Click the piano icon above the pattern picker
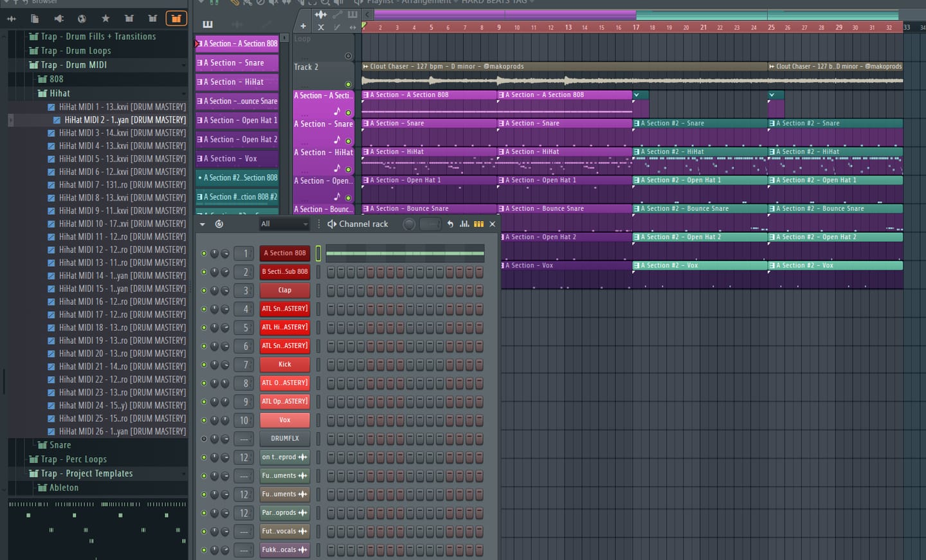The width and height of the screenshot is (926, 560). pyautogui.click(x=208, y=24)
